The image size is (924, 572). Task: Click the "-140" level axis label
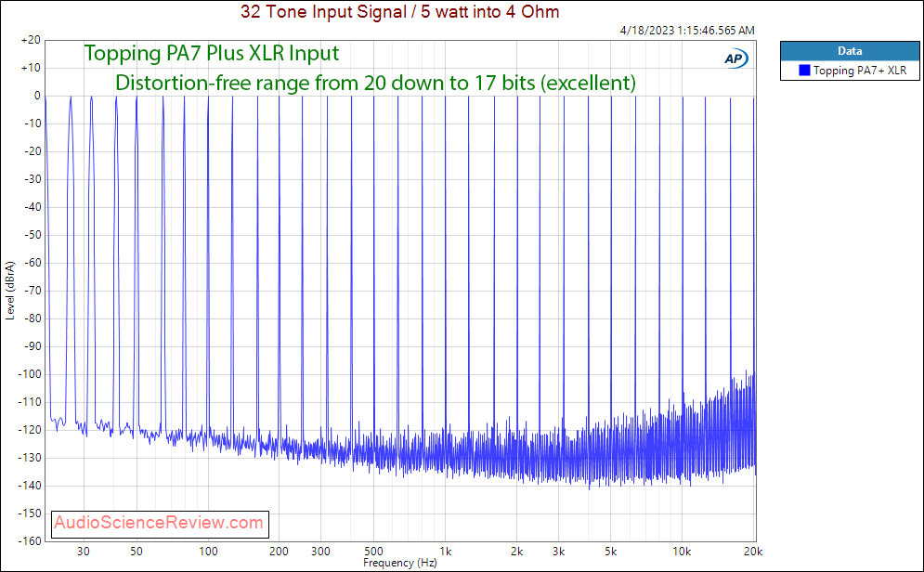coord(30,486)
